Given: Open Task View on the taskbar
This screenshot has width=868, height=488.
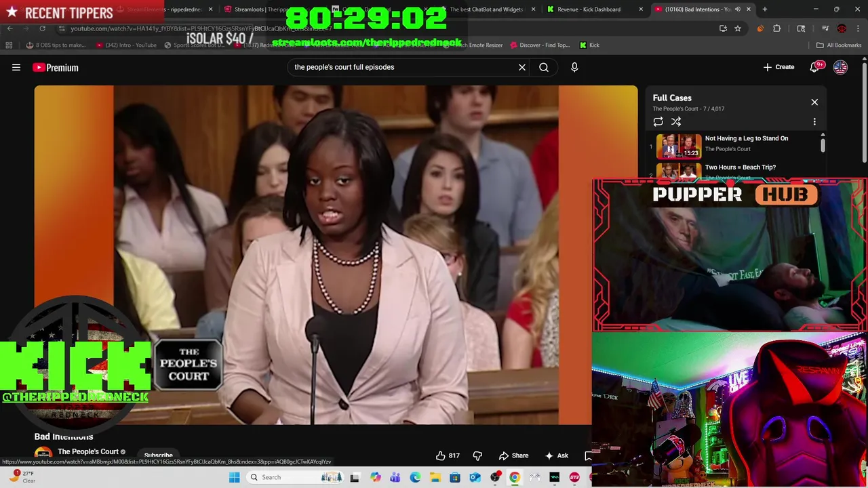Looking at the screenshot, I should [x=354, y=477].
